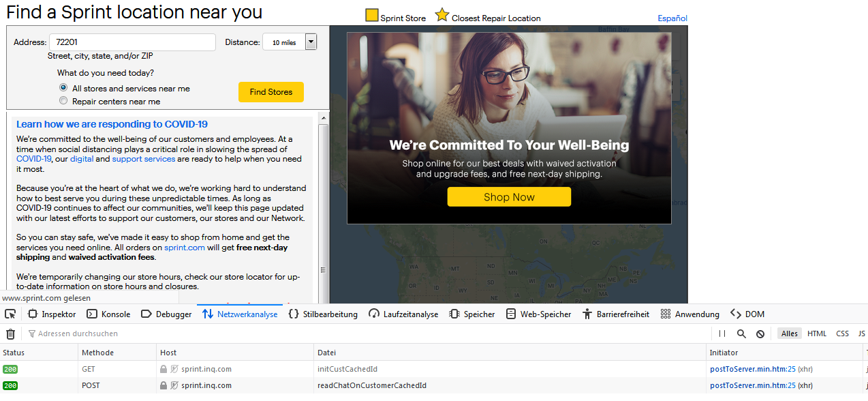Open network search magnifier icon
Screen dimensions: 868x401
point(741,333)
